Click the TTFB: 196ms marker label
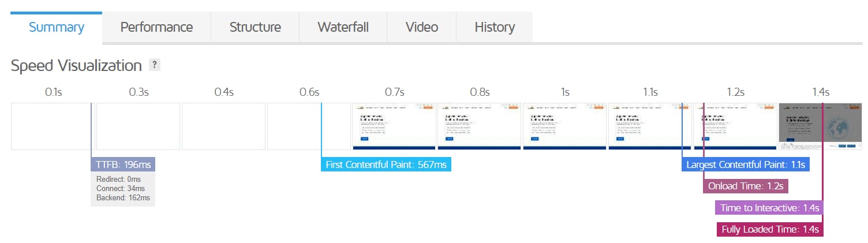 [x=124, y=165]
